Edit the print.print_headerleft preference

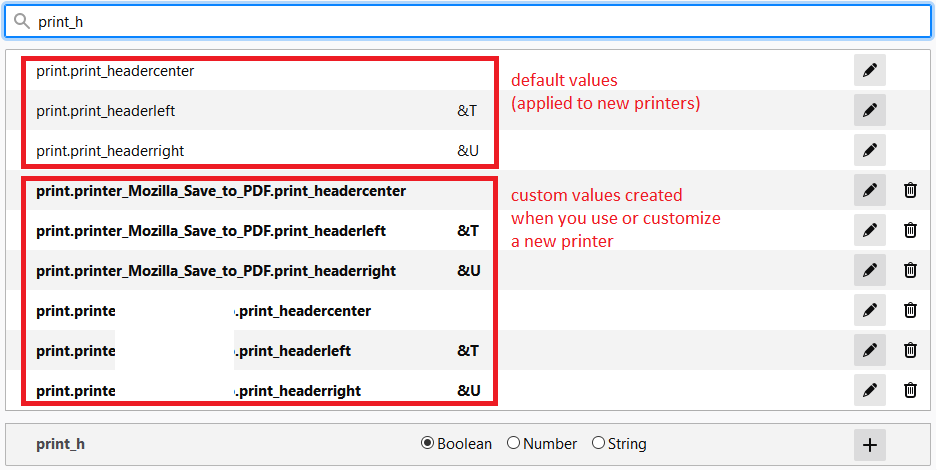tap(870, 111)
